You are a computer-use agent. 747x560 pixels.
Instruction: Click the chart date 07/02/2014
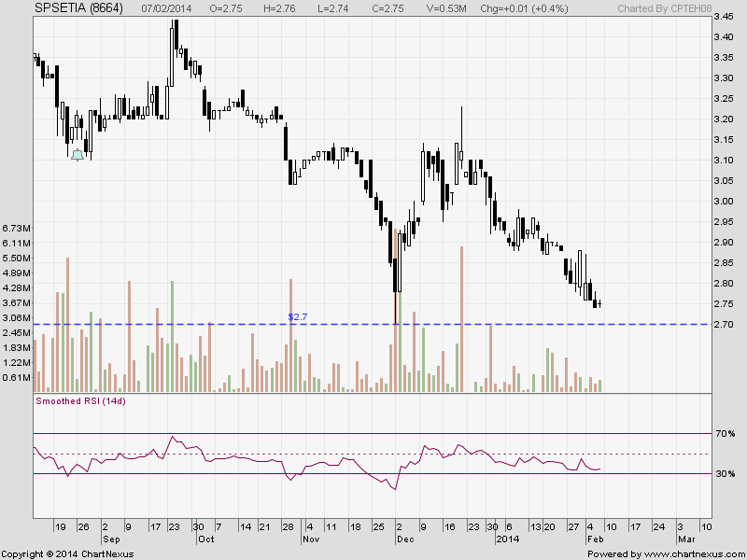[167, 8]
